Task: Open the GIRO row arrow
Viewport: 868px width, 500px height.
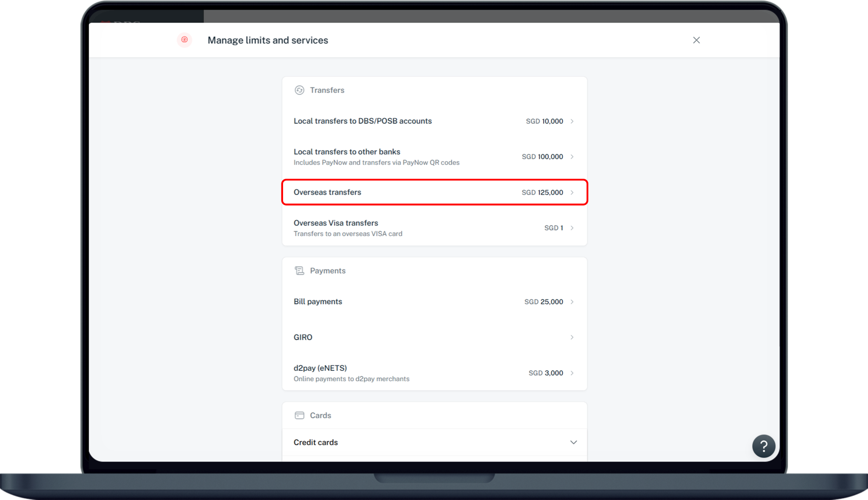Action: (x=572, y=337)
